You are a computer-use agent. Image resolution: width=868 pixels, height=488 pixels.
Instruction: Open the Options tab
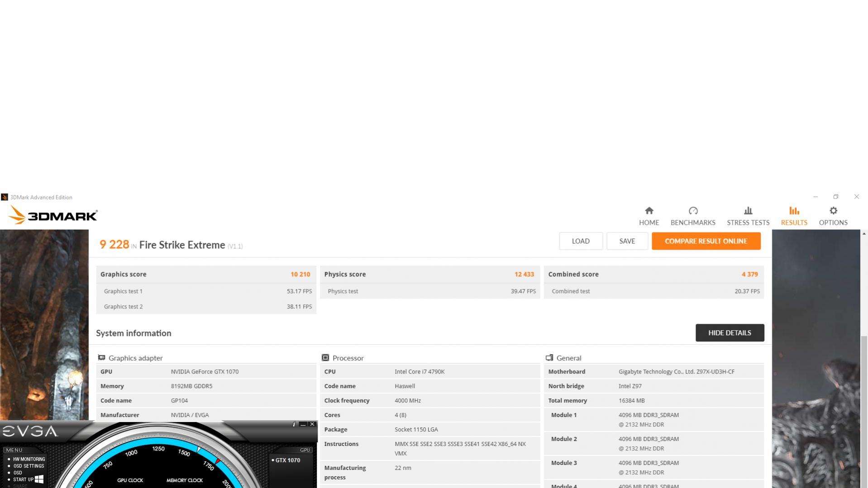[833, 216]
